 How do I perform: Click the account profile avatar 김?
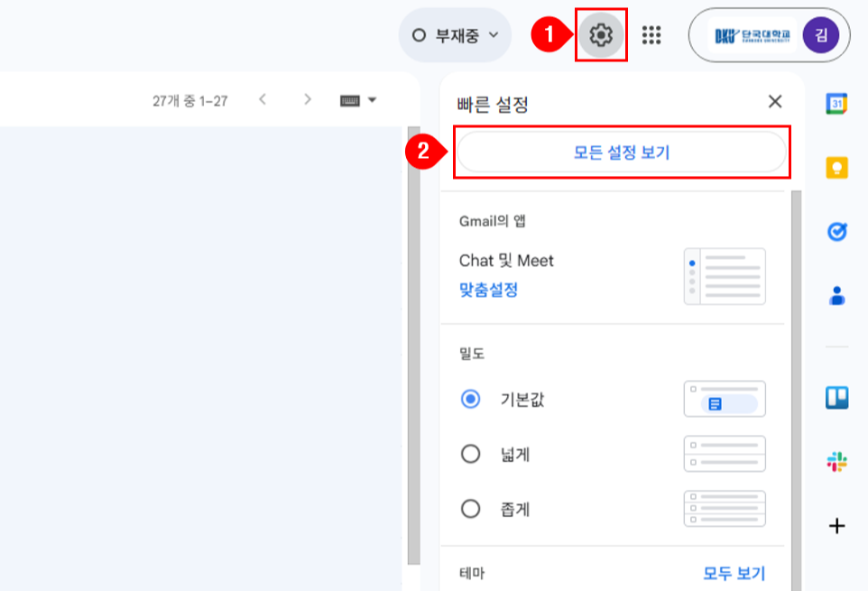pos(820,35)
